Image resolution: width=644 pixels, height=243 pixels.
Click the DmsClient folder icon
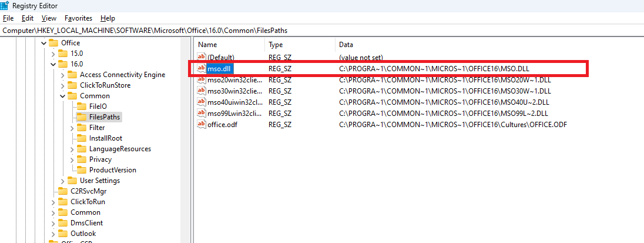tap(63, 223)
